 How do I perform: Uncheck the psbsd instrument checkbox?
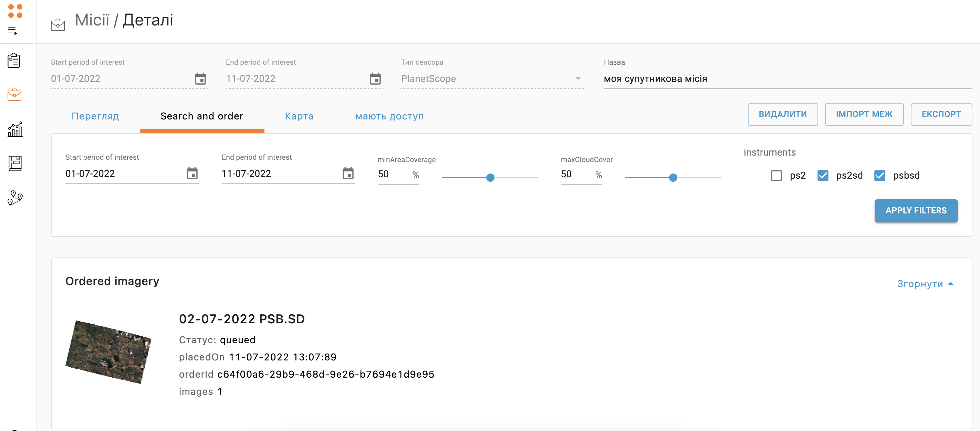pos(879,175)
